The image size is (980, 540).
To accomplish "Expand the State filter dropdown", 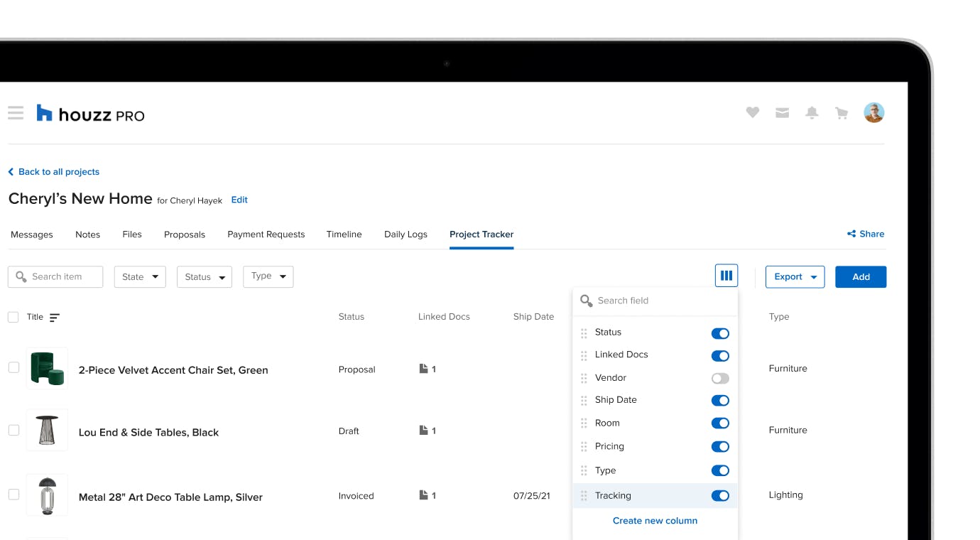I will pyautogui.click(x=140, y=277).
